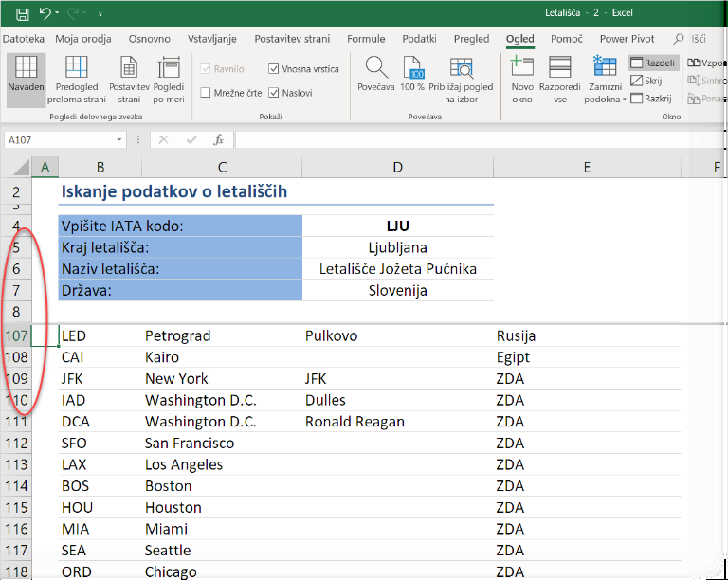728x580 pixels.
Task: Click the Povečava zoom magnifier
Action: (376, 74)
